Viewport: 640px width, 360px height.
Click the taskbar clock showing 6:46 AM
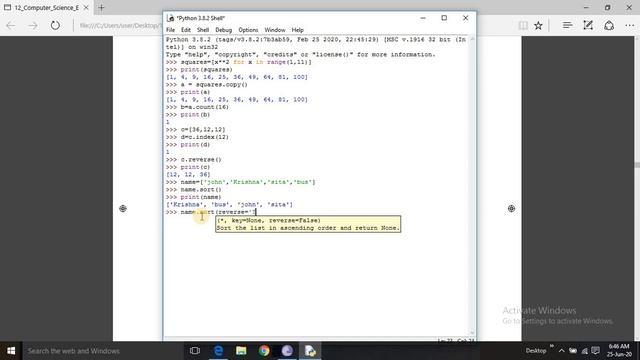pyautogui.click(x=619, y=350)
